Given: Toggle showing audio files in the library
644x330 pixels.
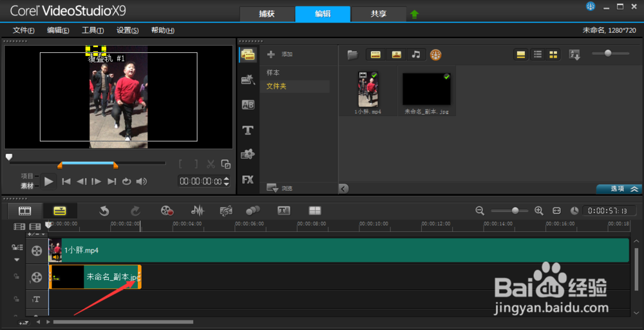Looking at the screenshot, I should coord(416,55).
